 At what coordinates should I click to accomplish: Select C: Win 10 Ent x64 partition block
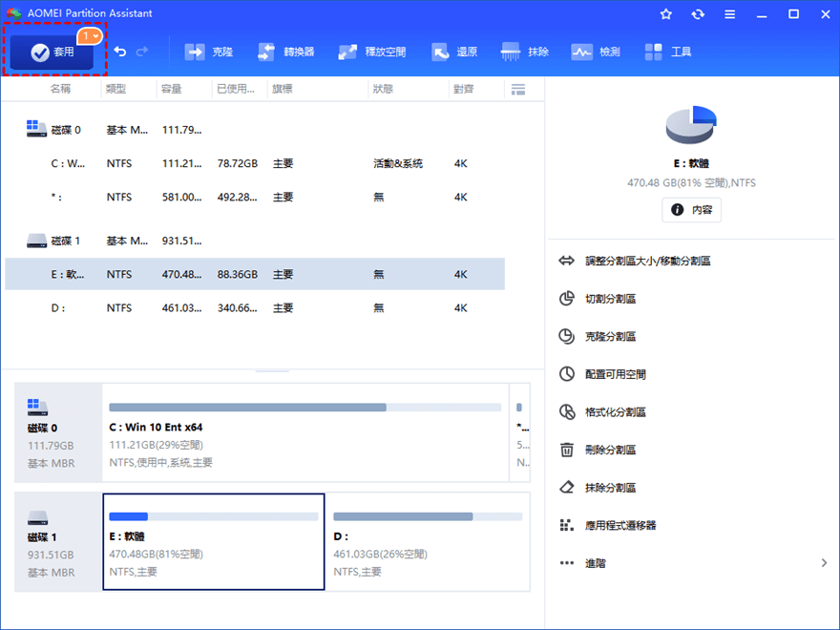pos(305,432)
